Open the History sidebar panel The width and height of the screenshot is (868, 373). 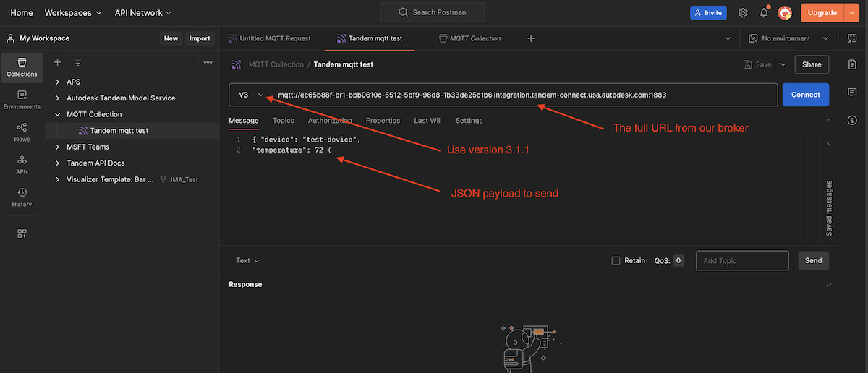coord(22,197)
